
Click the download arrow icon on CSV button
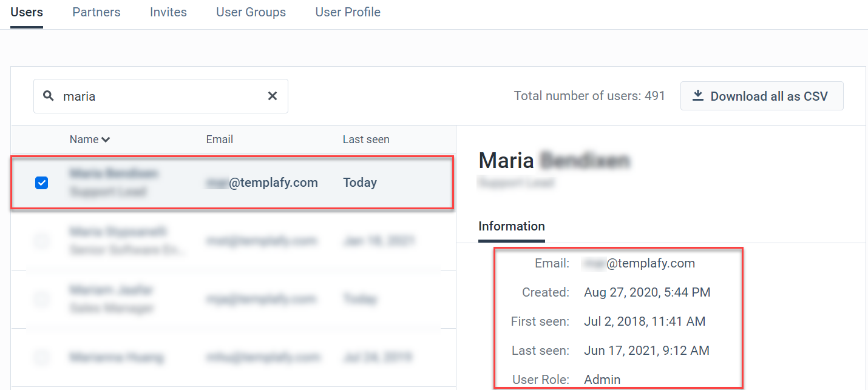point(697,95)
